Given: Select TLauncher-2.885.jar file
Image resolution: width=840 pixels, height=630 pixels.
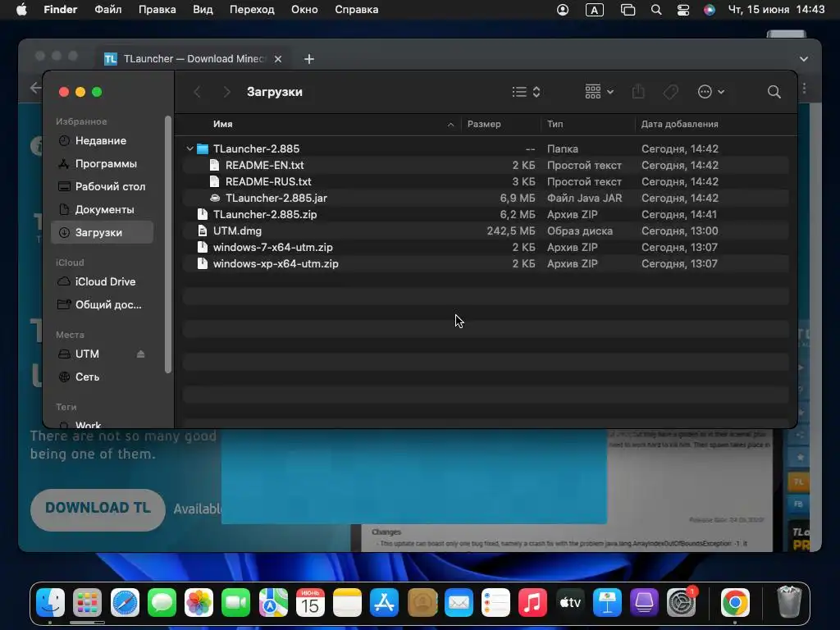Looking at the screenshot, I should click(x=486, y=199).
